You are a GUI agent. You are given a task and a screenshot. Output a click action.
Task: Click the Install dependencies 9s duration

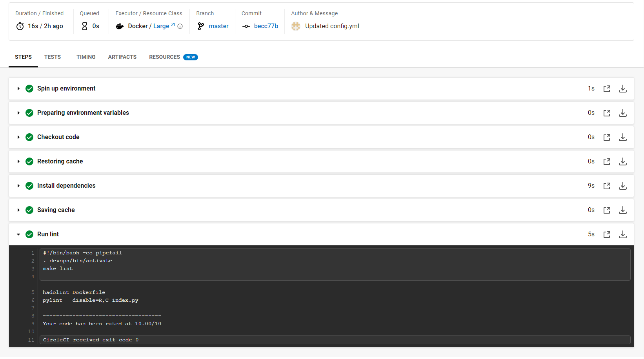pos(591,186)
